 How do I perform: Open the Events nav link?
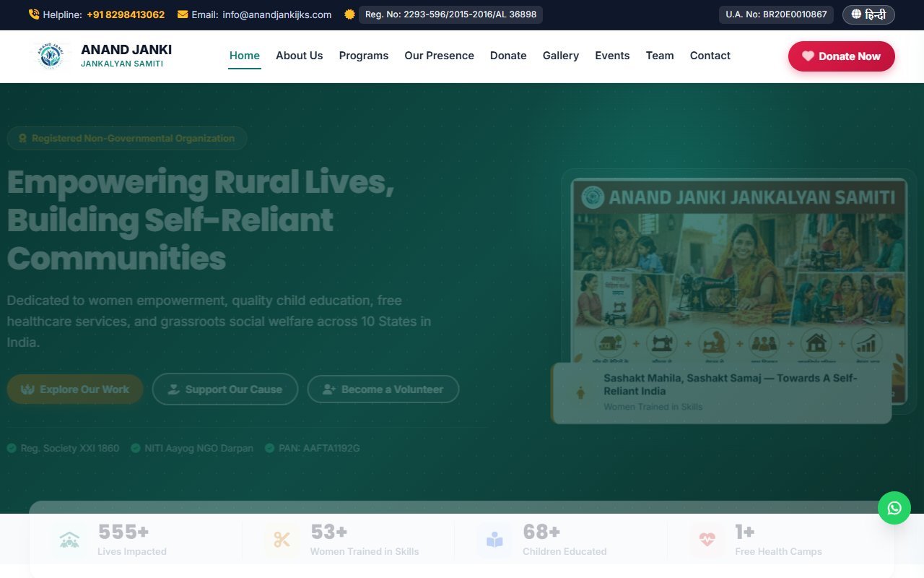tap(612, 56)
